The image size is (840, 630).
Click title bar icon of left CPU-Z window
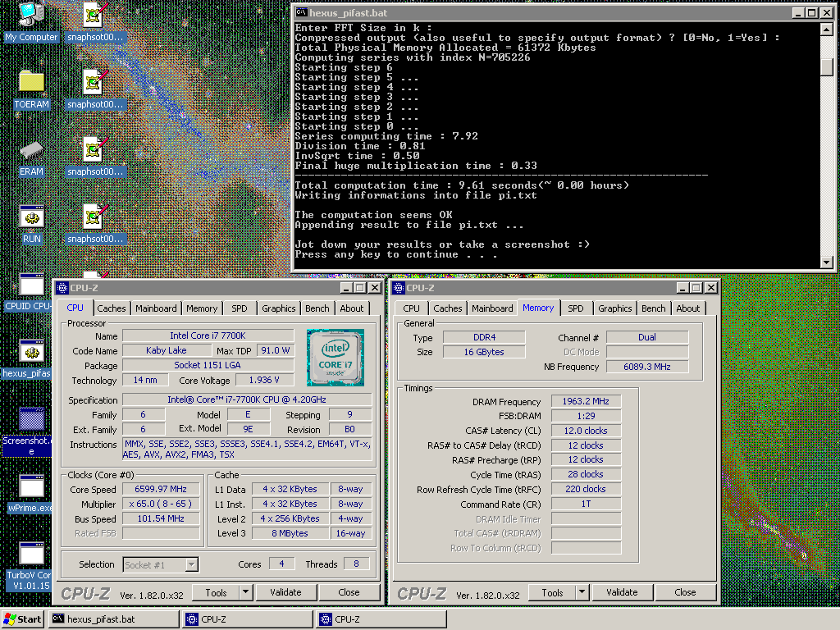[x=62, y=288]
